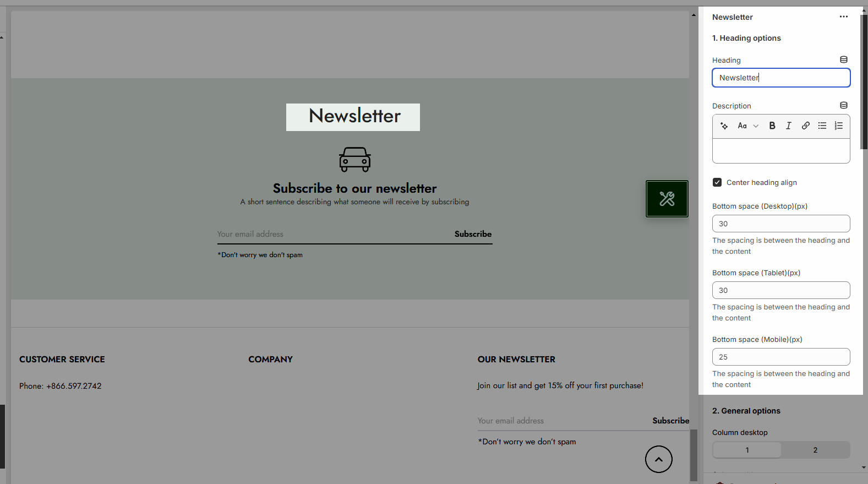This screenshot has height=484, width=868.
Task: Select 2 for Column desktop
Action: coord(815,450)
